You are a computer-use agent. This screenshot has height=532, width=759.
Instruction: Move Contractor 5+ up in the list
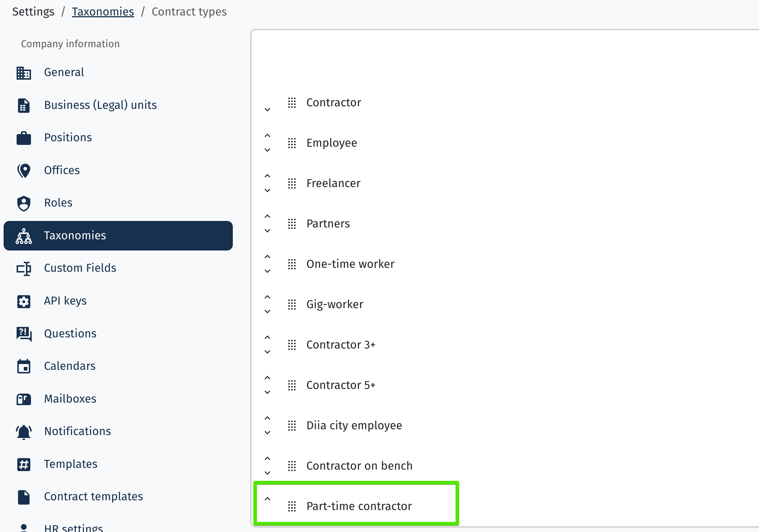267,378
